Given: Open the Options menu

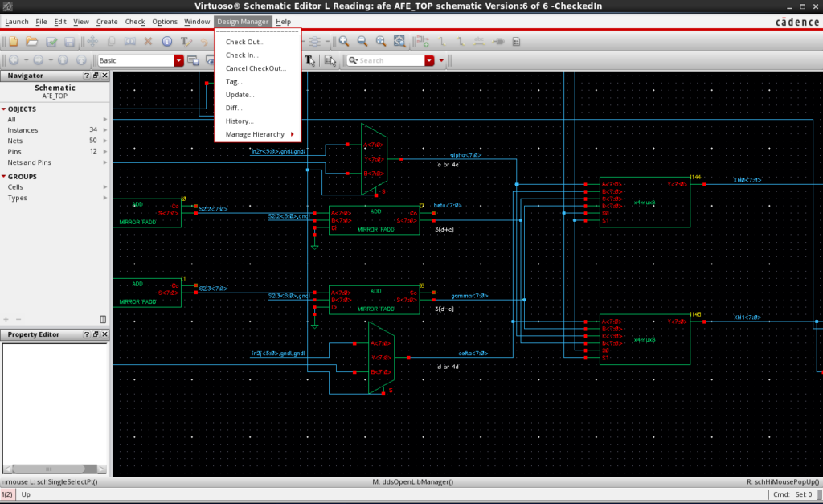Looking at the screenshot, I should point(164,22).
